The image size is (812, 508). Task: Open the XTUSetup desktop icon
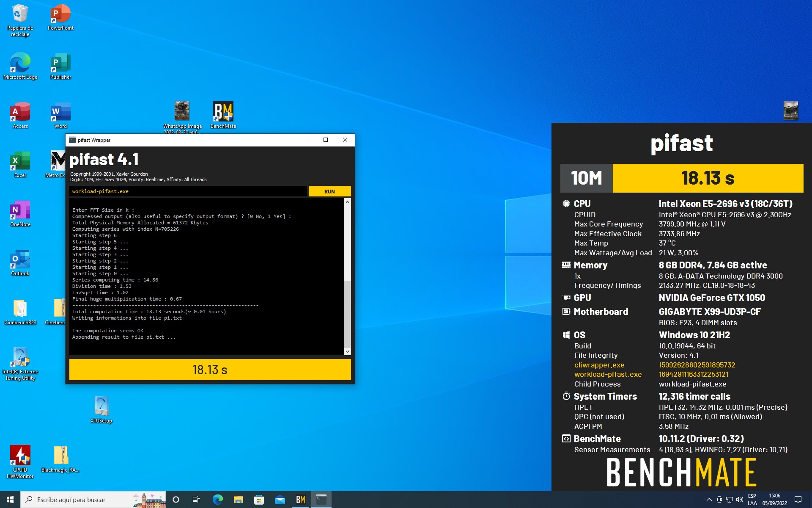pyautogui.click(x=101, y=410)
